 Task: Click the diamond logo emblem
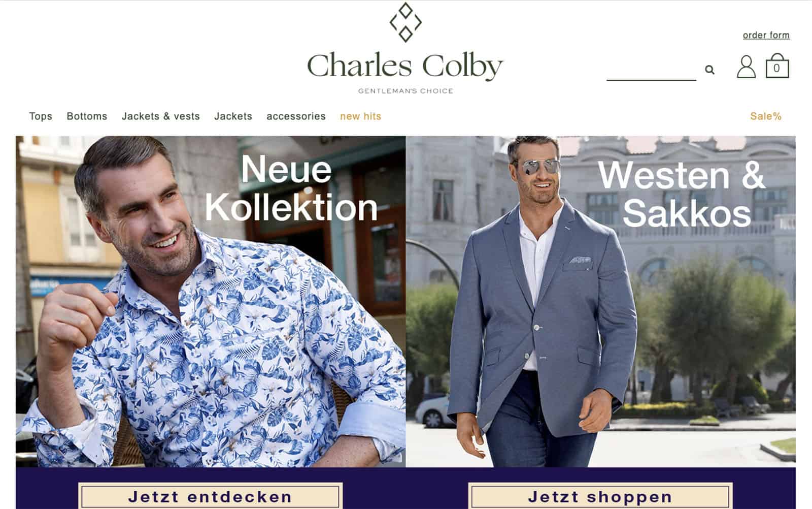[x=405, y=22]
